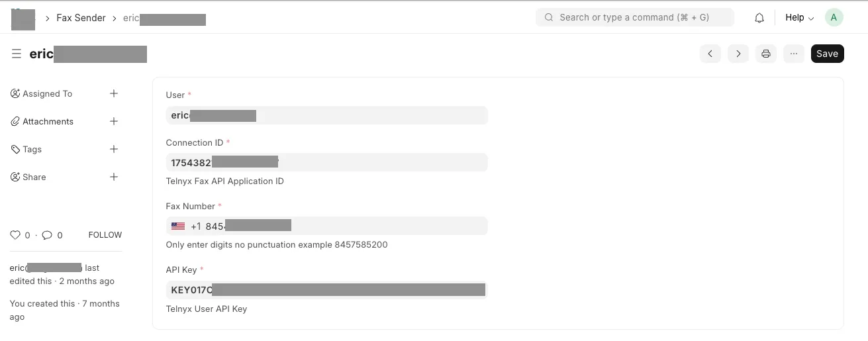
Task: Toggle the sidebar hamburger menu
Action: [17, 54]
